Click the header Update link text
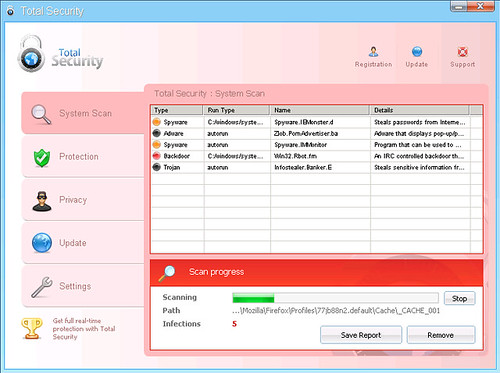The image size is (500, 373). pos(417,64)
